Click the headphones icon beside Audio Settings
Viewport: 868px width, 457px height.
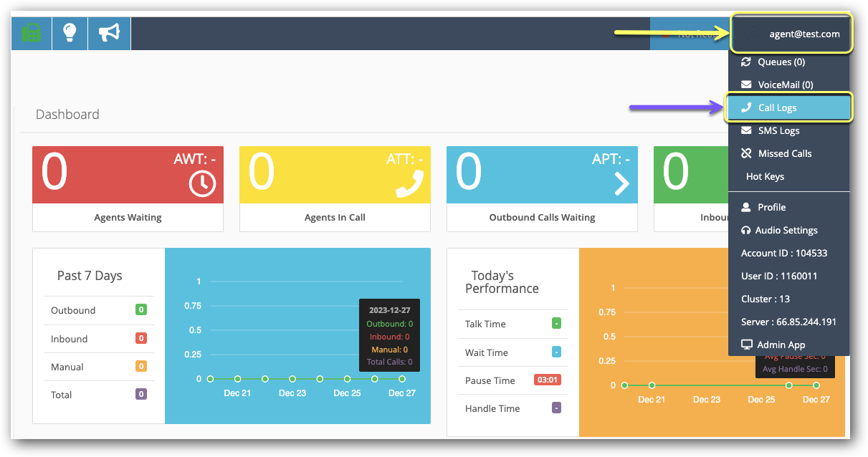point(746,230)
